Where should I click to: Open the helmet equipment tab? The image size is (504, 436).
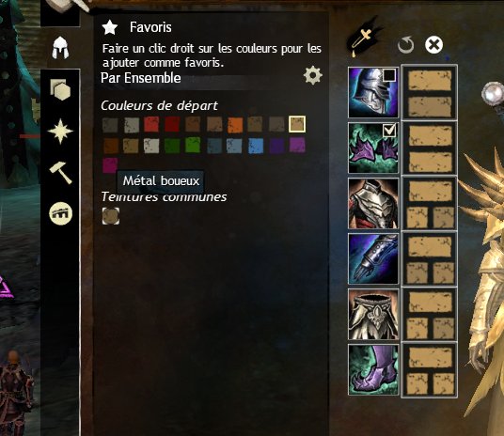pos(60,48)
